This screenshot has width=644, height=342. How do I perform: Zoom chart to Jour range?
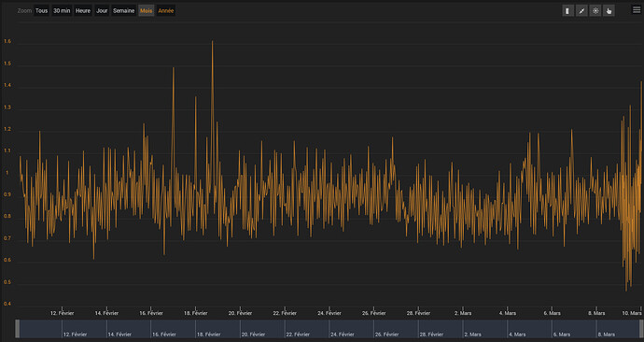click(102, 10)
